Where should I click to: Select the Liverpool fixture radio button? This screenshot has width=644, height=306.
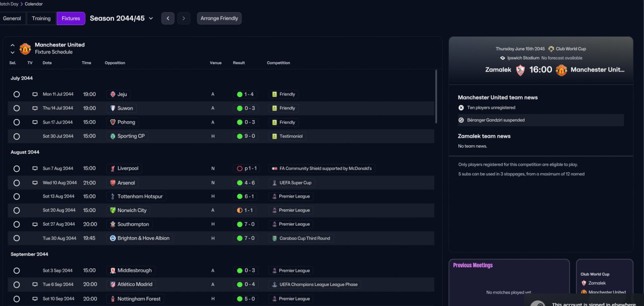(17, 169)
